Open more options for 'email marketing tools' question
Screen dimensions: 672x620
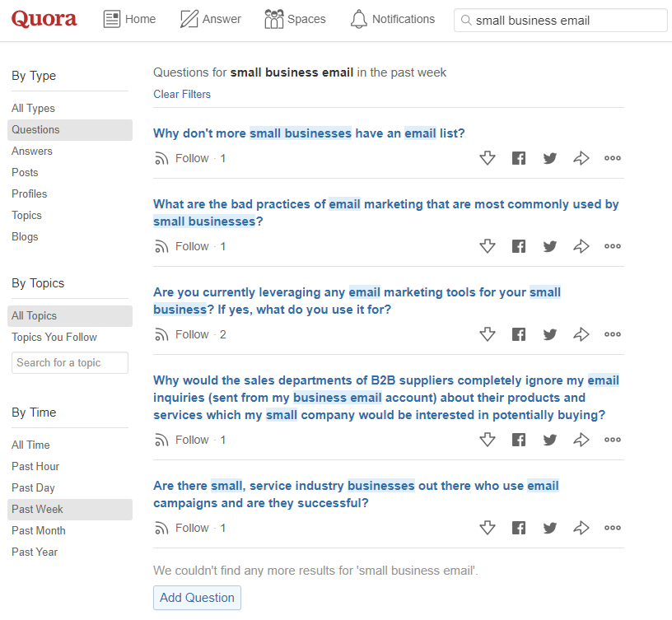coord(613,334)
